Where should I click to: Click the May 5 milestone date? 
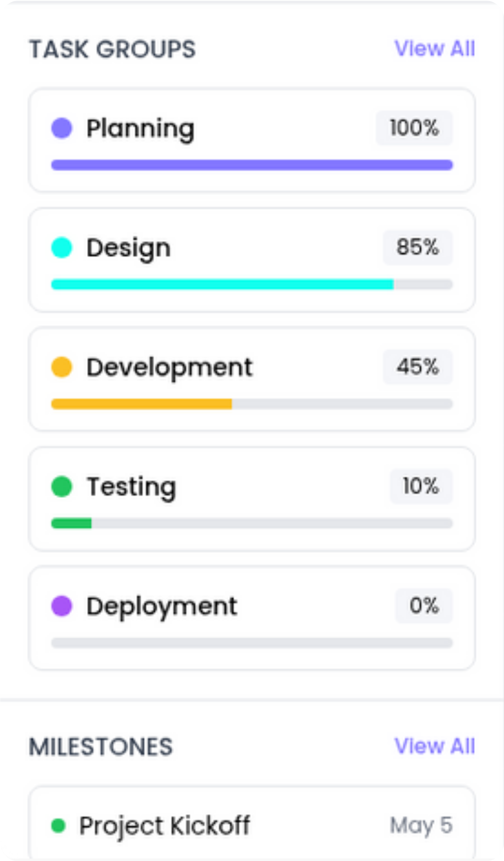click(421, 825)
